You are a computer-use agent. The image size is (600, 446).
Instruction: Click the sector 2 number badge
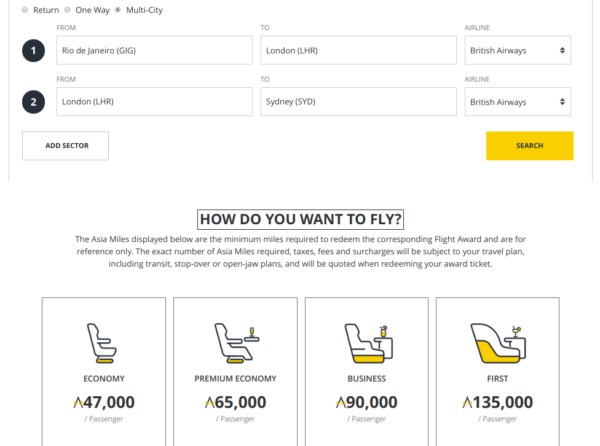point(33,102)
